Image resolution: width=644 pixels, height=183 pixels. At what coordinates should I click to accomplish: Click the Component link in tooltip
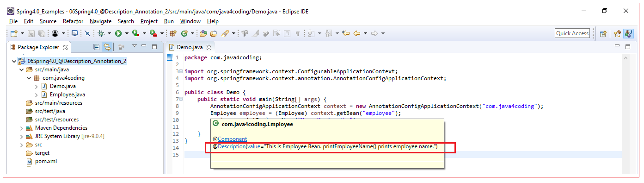tap(232, 139)
